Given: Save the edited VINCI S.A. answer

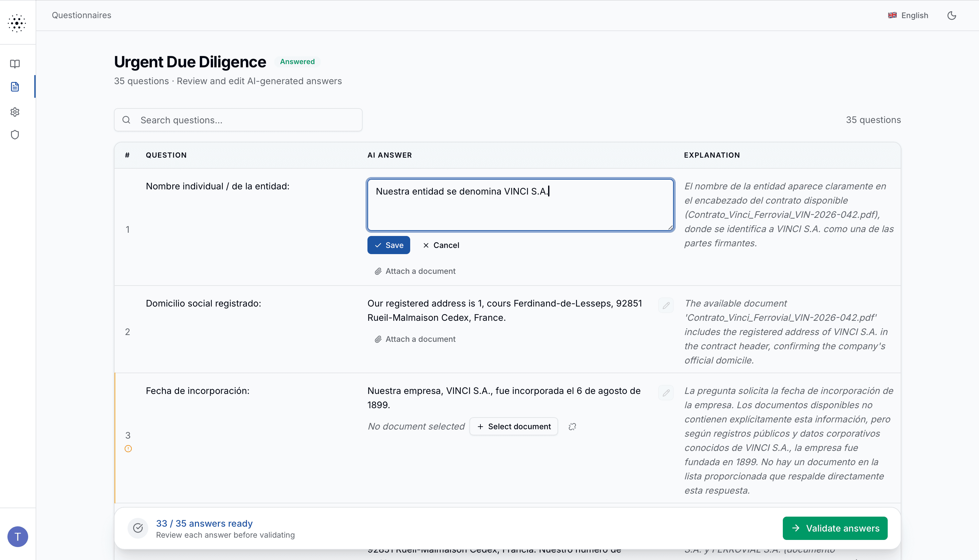Looking at the screenshot, I should pos(388,245).
